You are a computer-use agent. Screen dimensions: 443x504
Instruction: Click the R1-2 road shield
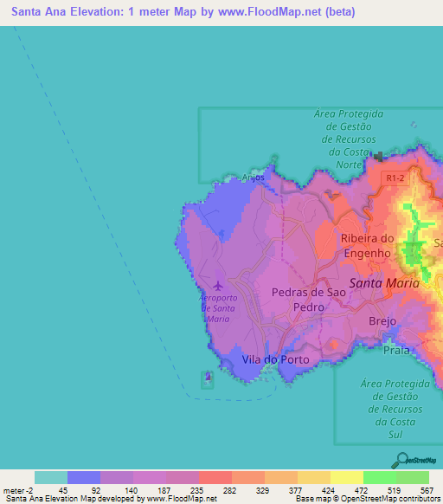[395, 178]
